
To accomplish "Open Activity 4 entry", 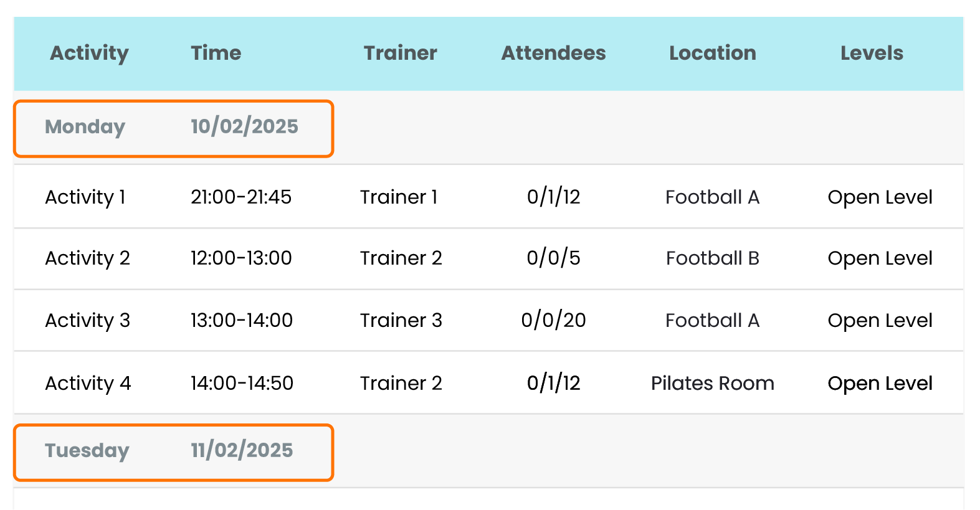I will [x=88, y=384].
